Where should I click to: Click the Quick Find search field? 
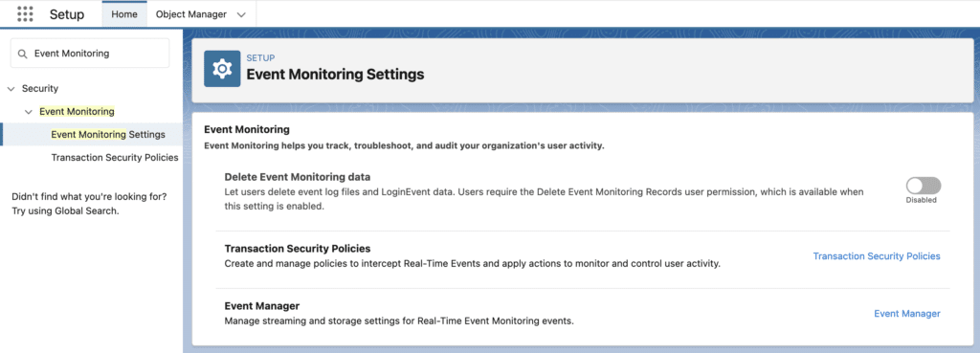[x=90, y=54]
